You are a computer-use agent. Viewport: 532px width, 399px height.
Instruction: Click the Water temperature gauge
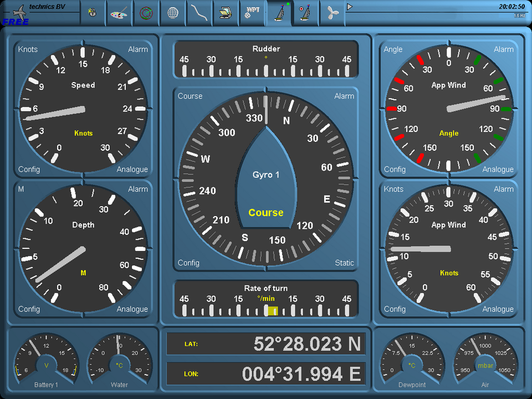(120, 360)
